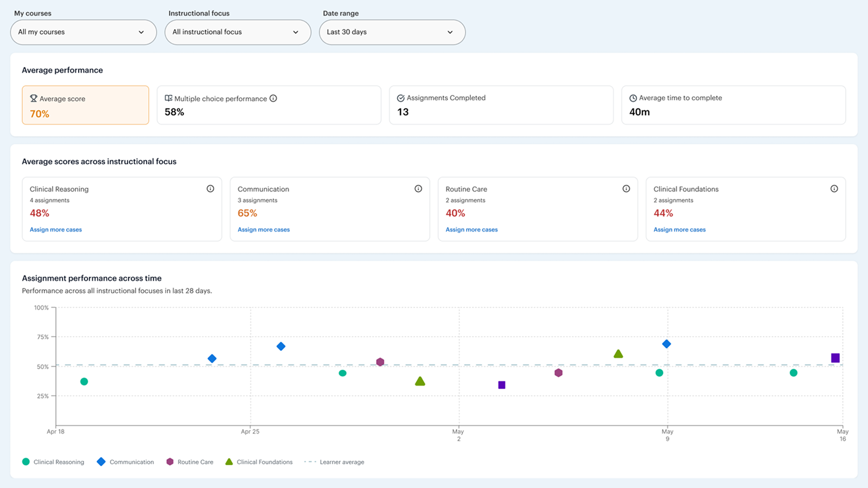The height and width of the screenshot is (488, 868).
Task: Click the checkmark icon beside Assignments Completed
Action: click(x=401, y=98)
